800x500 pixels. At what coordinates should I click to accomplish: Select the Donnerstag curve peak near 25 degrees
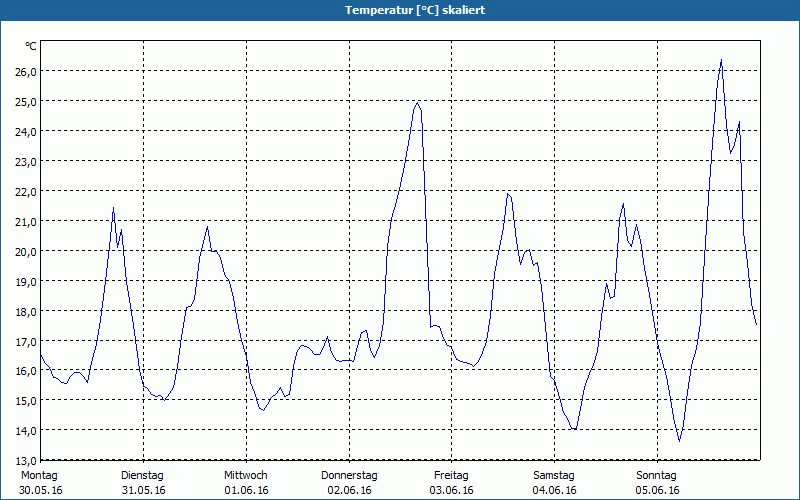coord(418,102)
